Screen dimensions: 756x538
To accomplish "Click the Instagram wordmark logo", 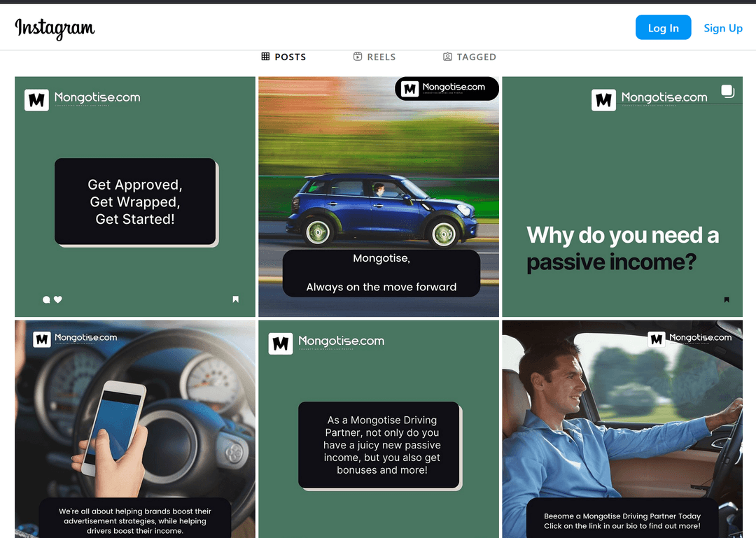I will point(55,28).
